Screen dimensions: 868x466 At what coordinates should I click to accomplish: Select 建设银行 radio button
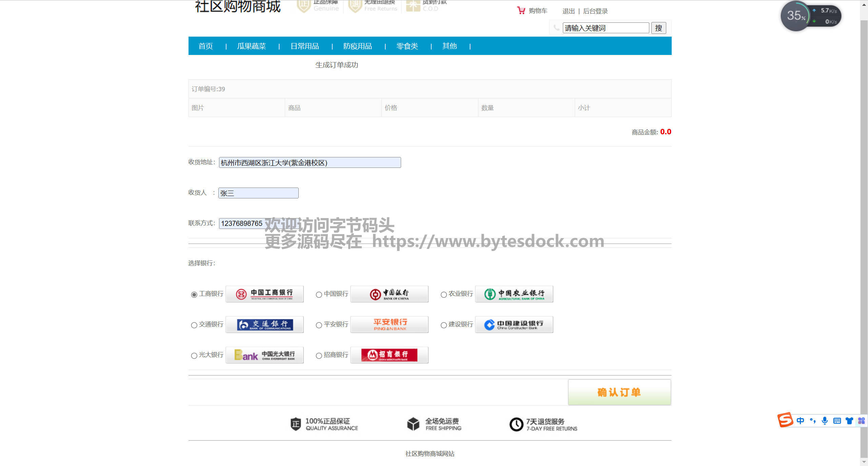443,325
